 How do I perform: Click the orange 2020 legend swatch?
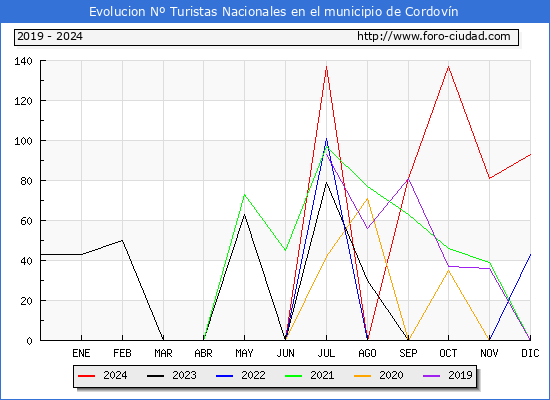pos(362,376)
